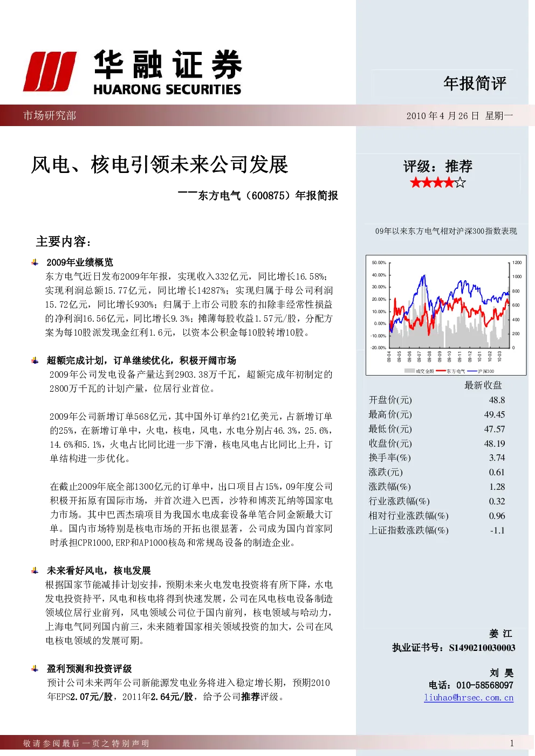This screenshot has height=756, width=535.
Task: Click the value 3.74
Action: coord(497,457)
